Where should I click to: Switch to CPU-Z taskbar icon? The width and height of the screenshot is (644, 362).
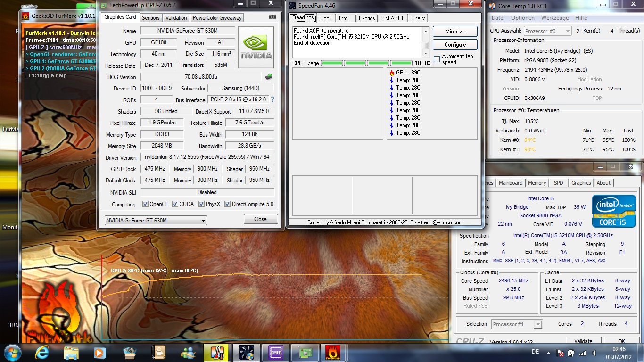[275, 352]
